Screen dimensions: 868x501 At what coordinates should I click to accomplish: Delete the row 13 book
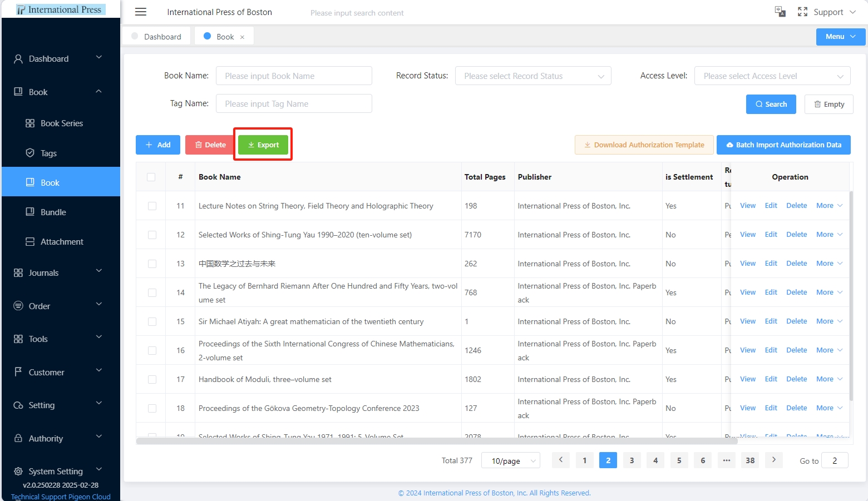point(796,264)
